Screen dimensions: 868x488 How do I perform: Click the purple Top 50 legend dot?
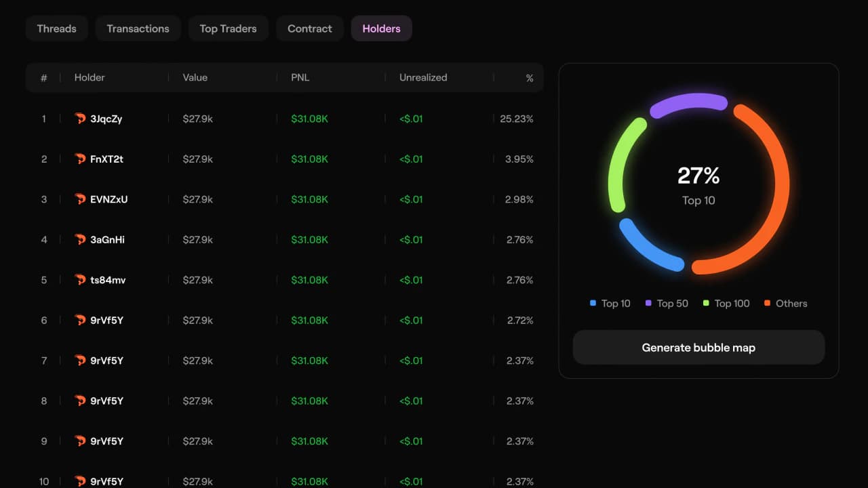(648, 304)
